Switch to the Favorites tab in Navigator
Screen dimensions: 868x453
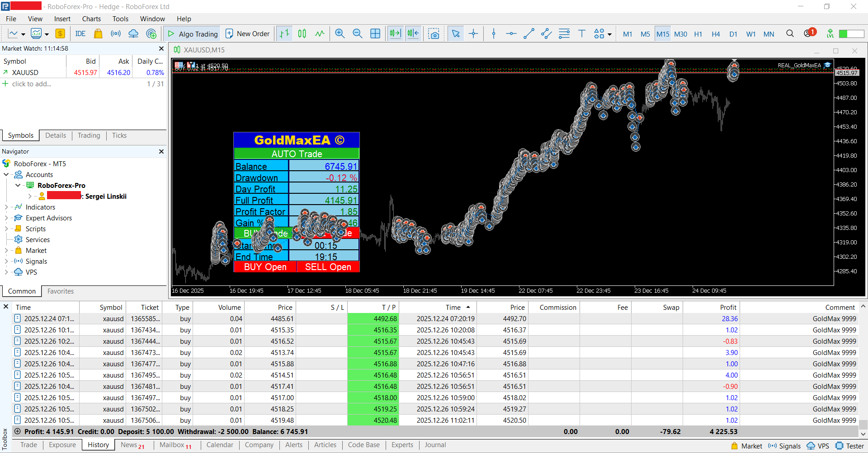[x=61, y=291]
